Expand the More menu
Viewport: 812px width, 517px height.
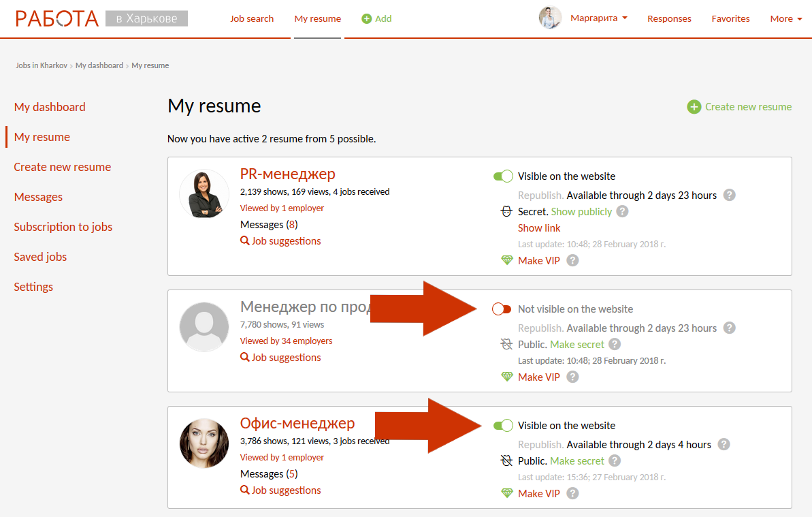785,18
